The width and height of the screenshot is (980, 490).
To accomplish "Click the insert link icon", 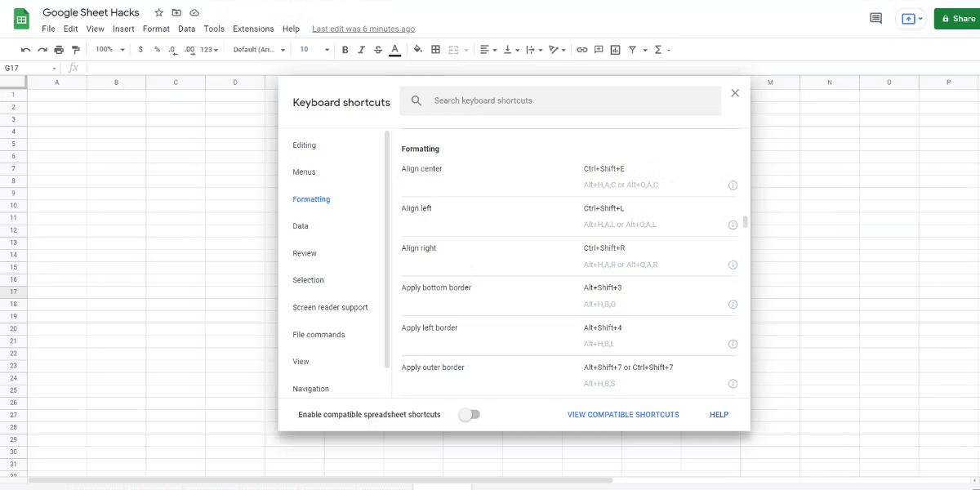I will coord(581,50).
